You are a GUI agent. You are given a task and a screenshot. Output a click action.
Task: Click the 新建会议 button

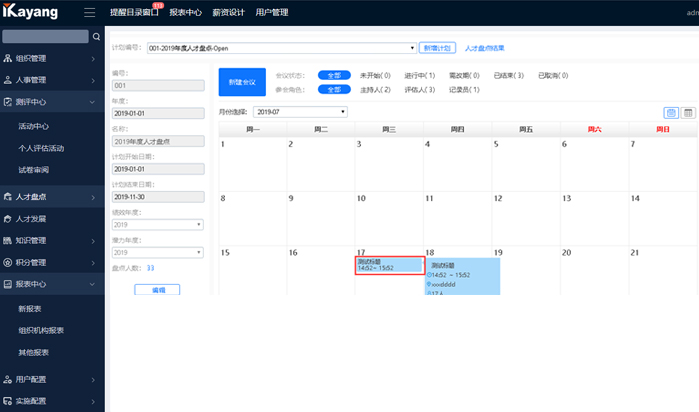pyautogui.click(x=242, y=82)
